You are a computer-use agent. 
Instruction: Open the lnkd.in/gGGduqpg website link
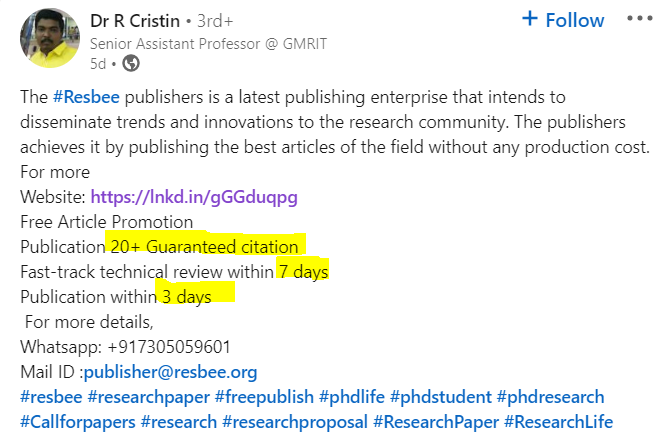194,196
